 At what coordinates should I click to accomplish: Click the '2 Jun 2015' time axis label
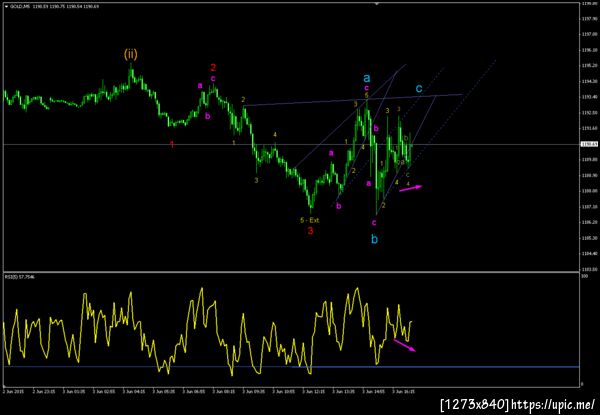click(x=11, y=392)
